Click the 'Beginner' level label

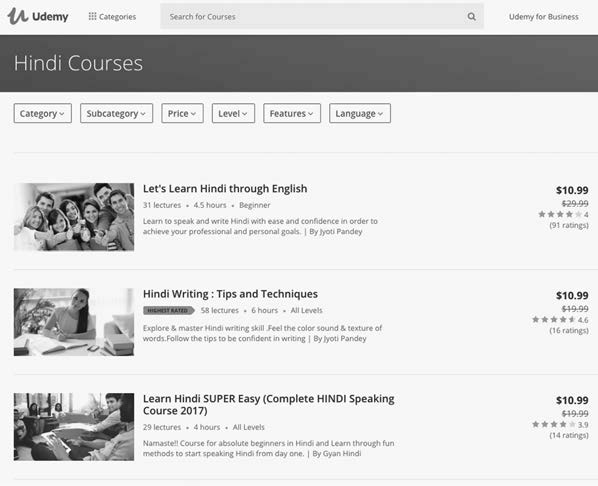[x=255, y=205]
